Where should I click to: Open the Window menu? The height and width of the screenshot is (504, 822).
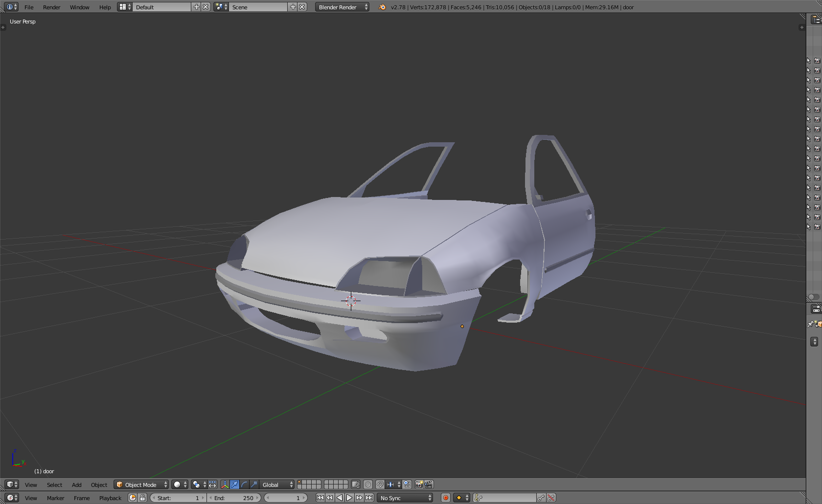pos(79,7)
